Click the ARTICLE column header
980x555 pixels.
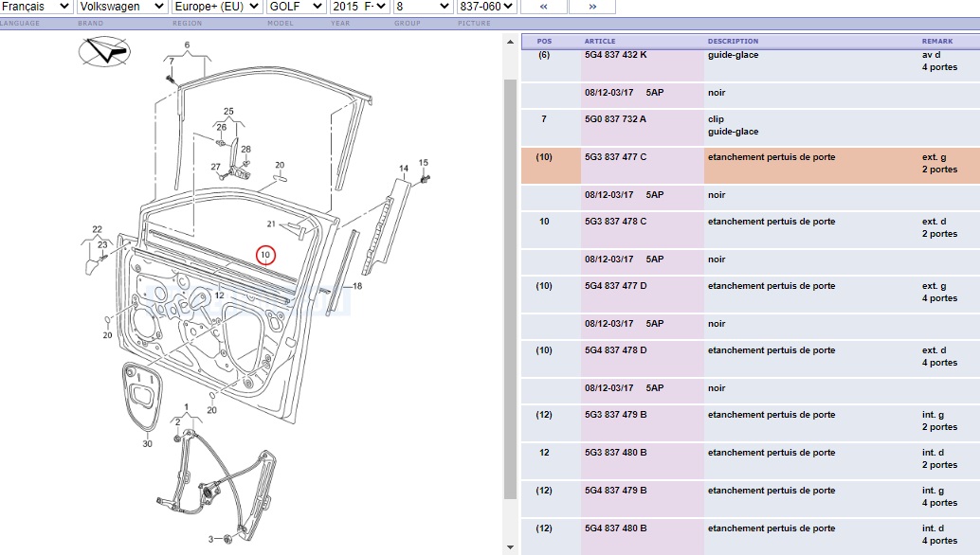(x=600, y=42)
